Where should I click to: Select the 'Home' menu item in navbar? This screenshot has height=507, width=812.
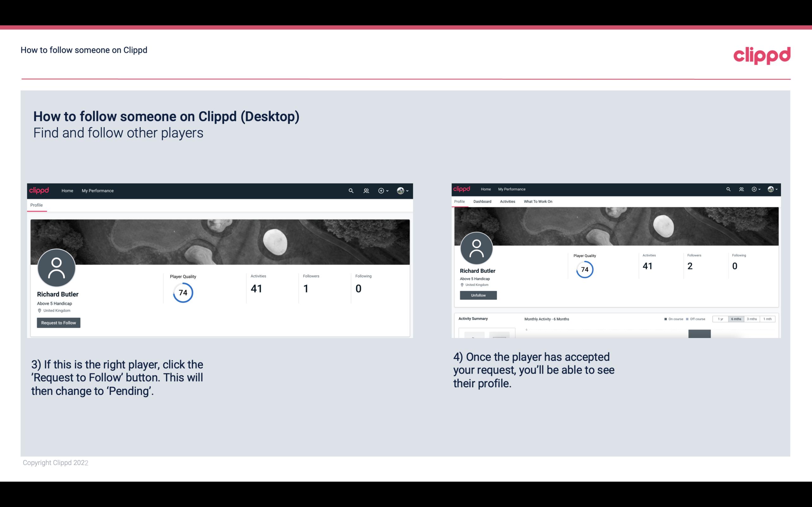(67, 190)
